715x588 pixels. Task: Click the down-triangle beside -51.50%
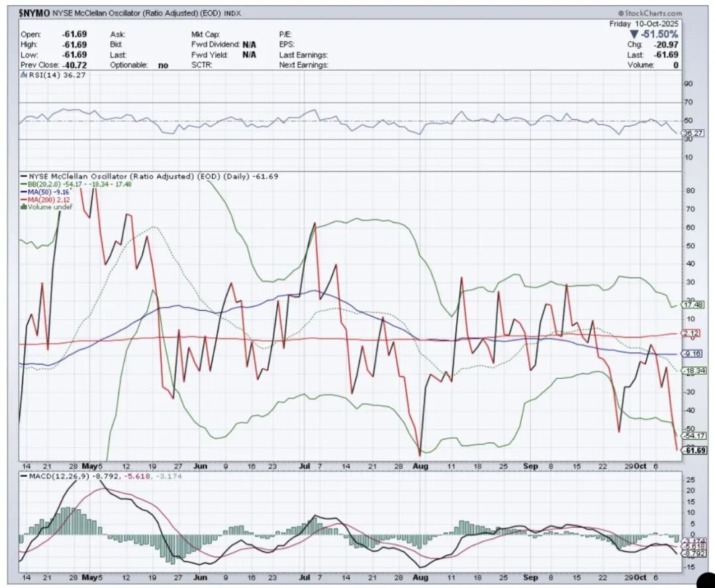[634, 34]
